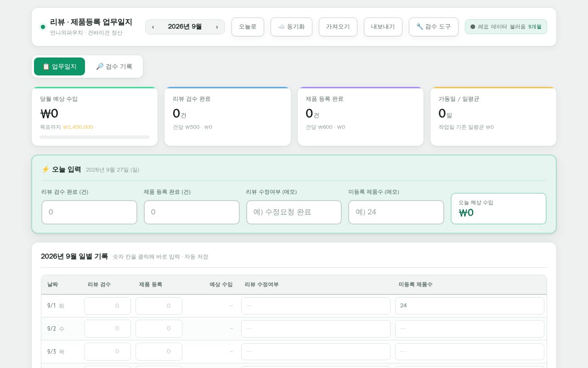
Task: Edit the 9/1 제품 등록 count cell
Action: point(159,306)
